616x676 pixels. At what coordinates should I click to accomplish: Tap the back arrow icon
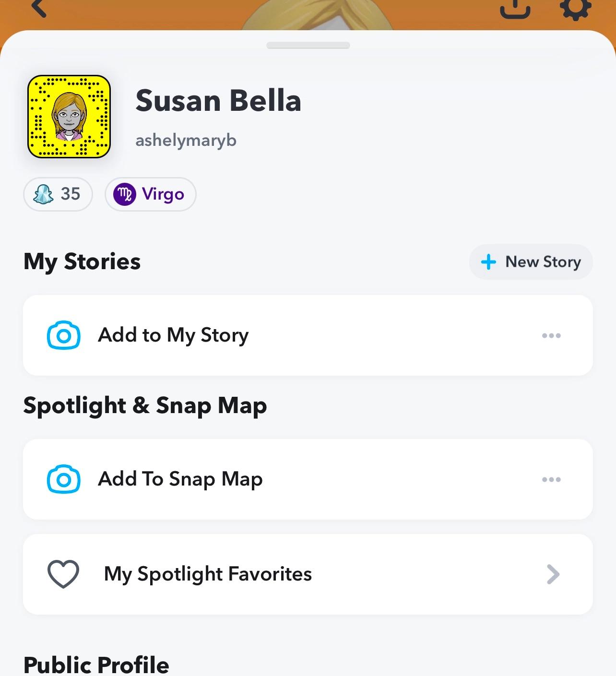click(38, 8)
